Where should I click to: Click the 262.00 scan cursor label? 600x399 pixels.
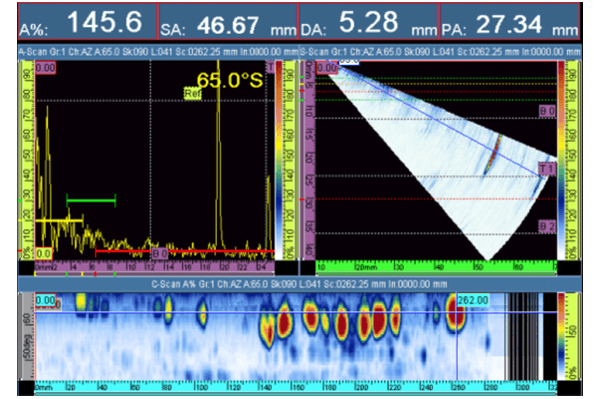coord(473,300)
